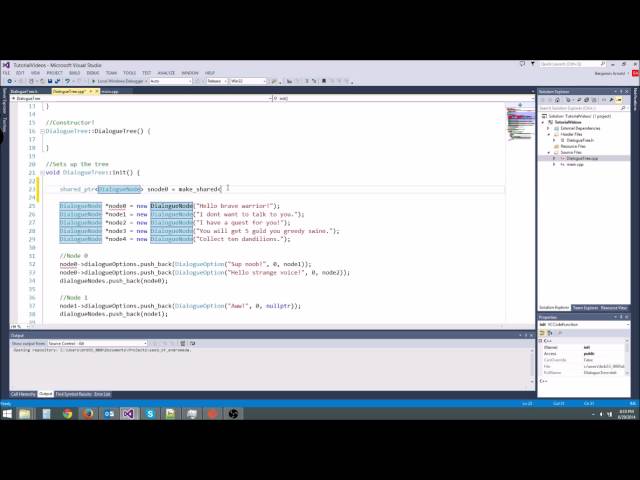Open the DialogueTree scope dropdown above editor
This screenshot has width=640, height=480.
click(141, 98)
